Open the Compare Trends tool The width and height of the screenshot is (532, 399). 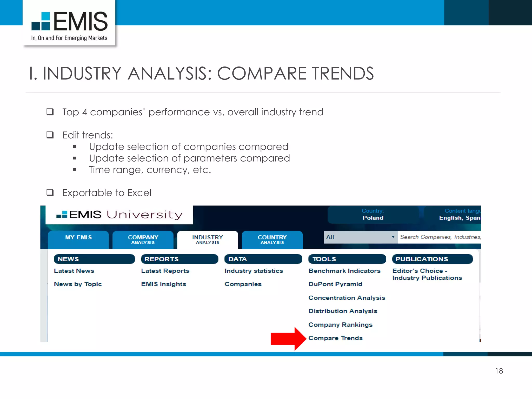pyautogui.click(x=336, y=338)
